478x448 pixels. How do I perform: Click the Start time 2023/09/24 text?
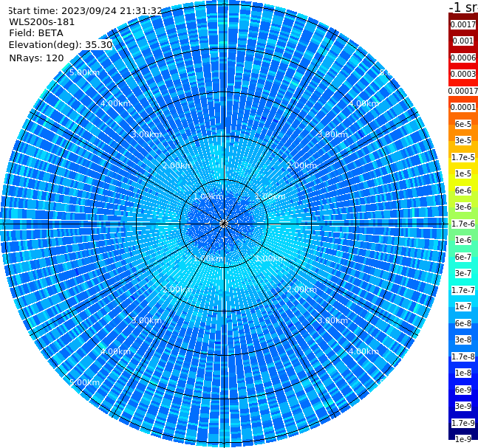click(x=86, y=10)
